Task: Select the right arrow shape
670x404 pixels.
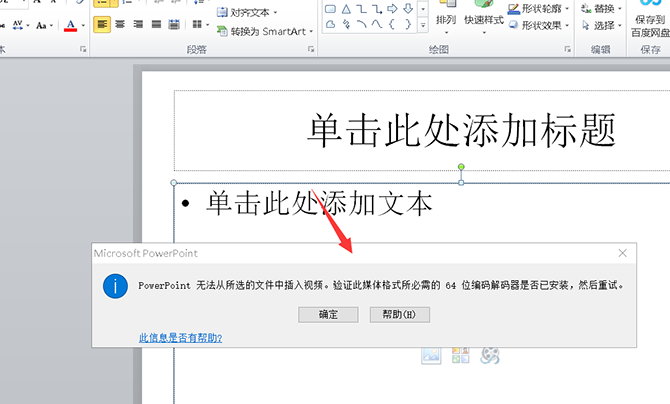Action: 392,9
